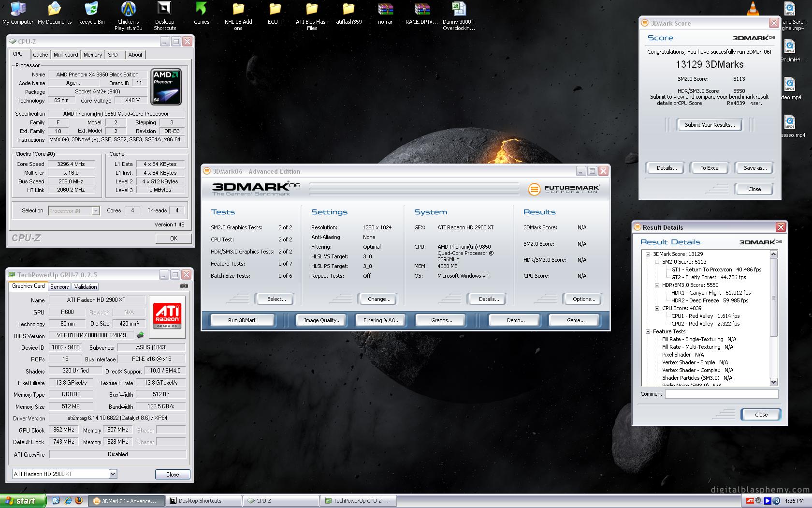Click Submit Your Results... button

click(710, 125)
